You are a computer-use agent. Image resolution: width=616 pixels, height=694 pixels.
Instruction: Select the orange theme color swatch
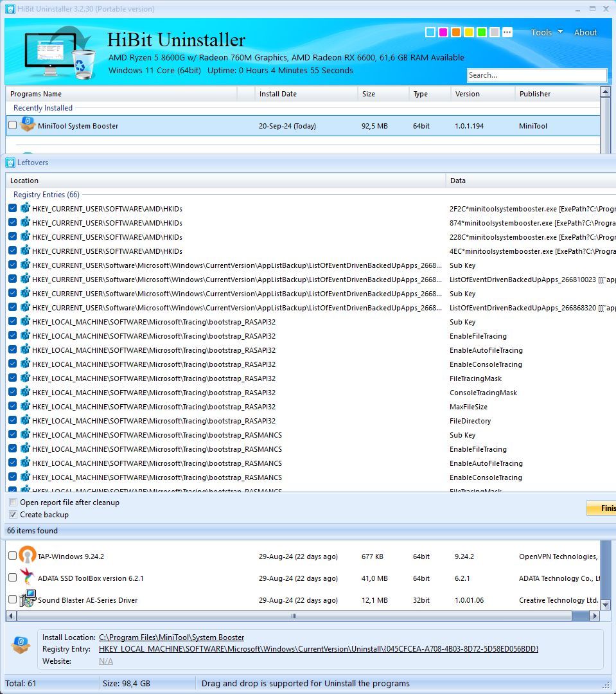coord(456,32)
